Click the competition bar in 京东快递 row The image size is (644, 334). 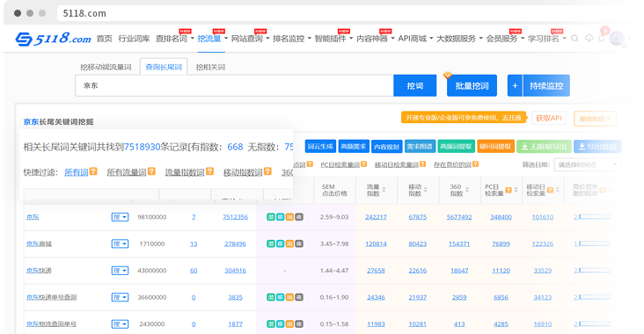pos(595,270)
